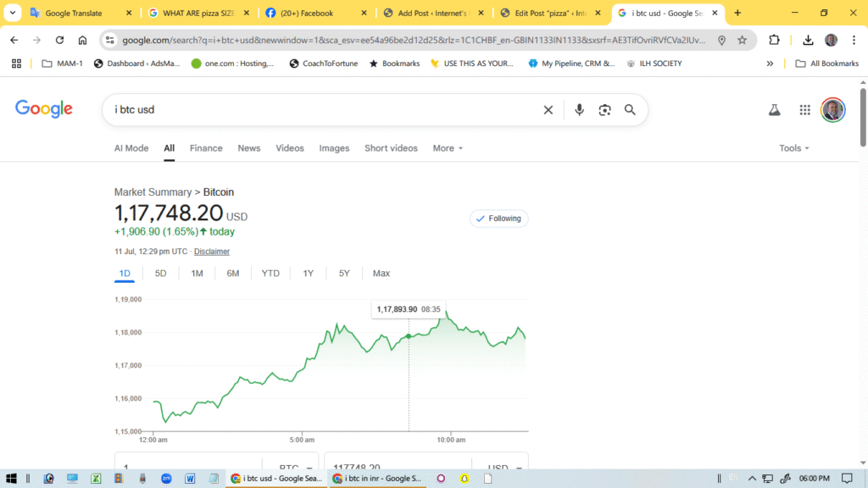This screenshot has width=868, height=488.
Task: Open a new browser tab
Action: coord(737,13)
